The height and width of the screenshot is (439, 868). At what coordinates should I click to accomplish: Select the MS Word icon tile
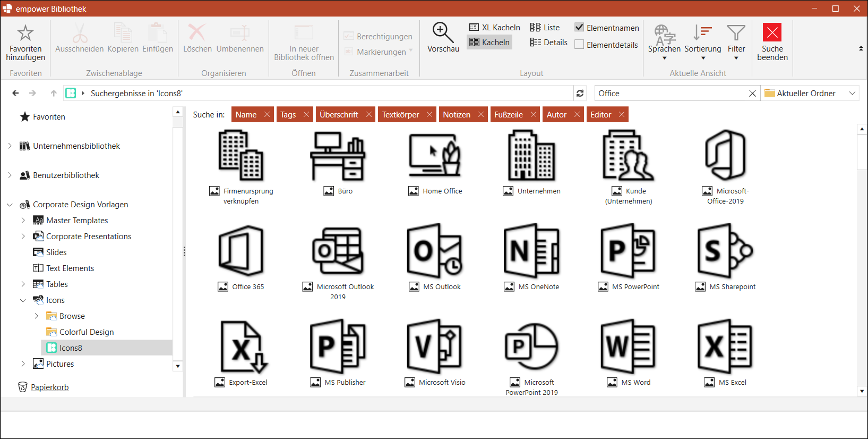tap(629, 353)
